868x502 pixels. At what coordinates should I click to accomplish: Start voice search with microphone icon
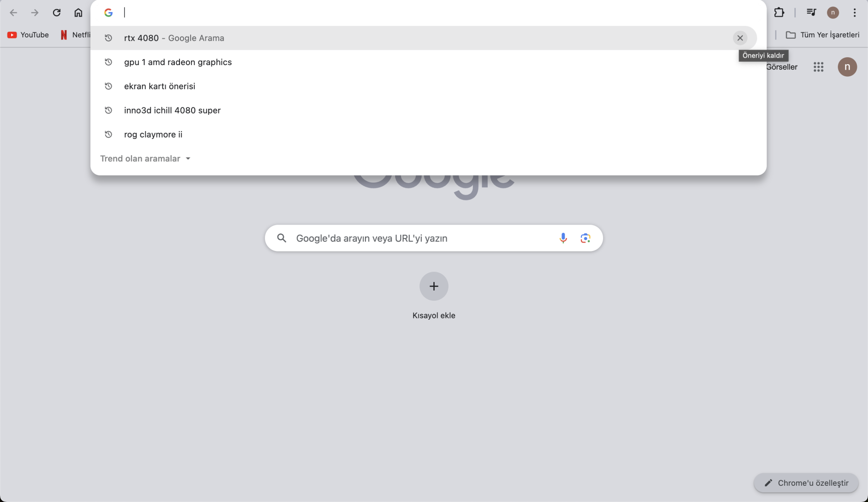tap(563, 238)
